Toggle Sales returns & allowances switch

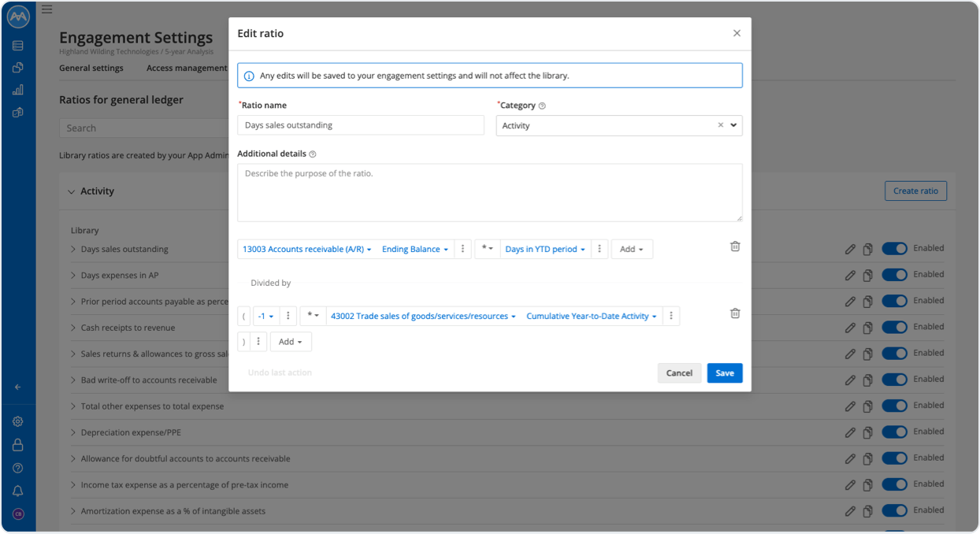pos(895,354)
